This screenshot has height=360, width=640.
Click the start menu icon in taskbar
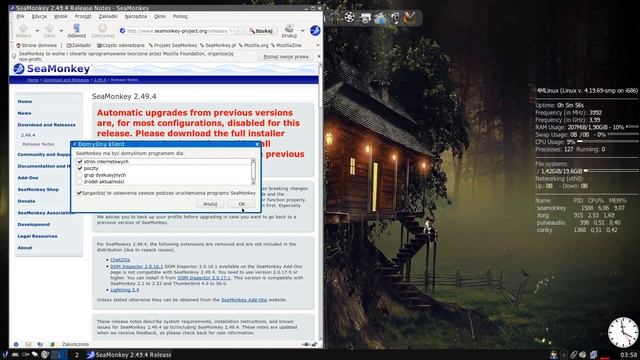pyautogui.click(x=5, y=354)
